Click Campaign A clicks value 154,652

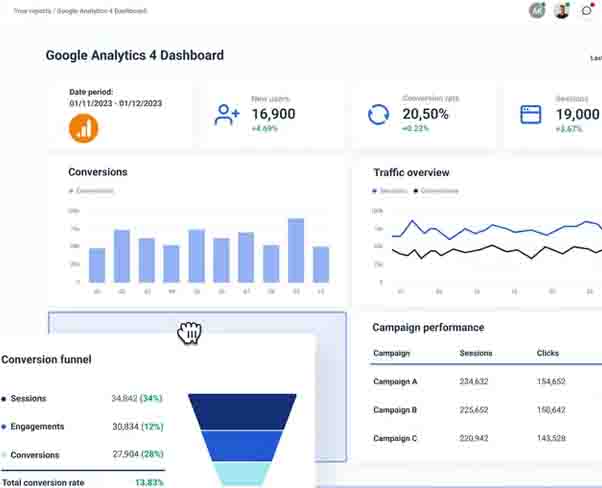(551, 382)
